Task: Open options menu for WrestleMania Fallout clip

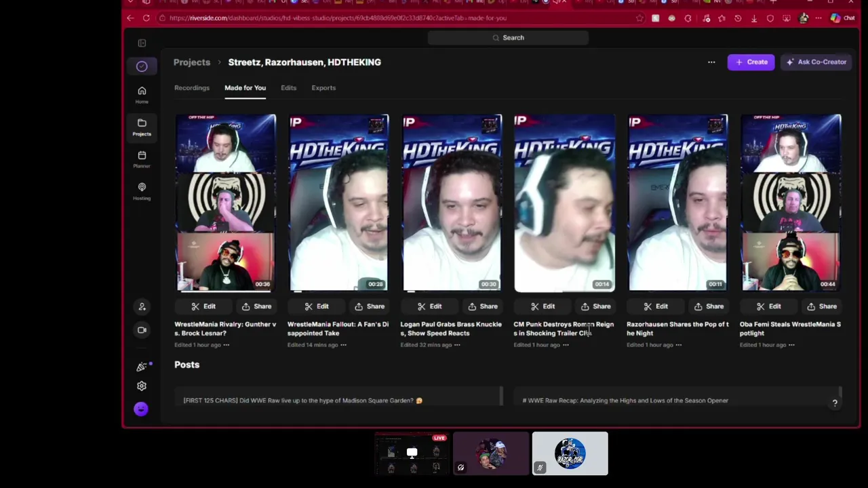Action: (x=343, y=345)
